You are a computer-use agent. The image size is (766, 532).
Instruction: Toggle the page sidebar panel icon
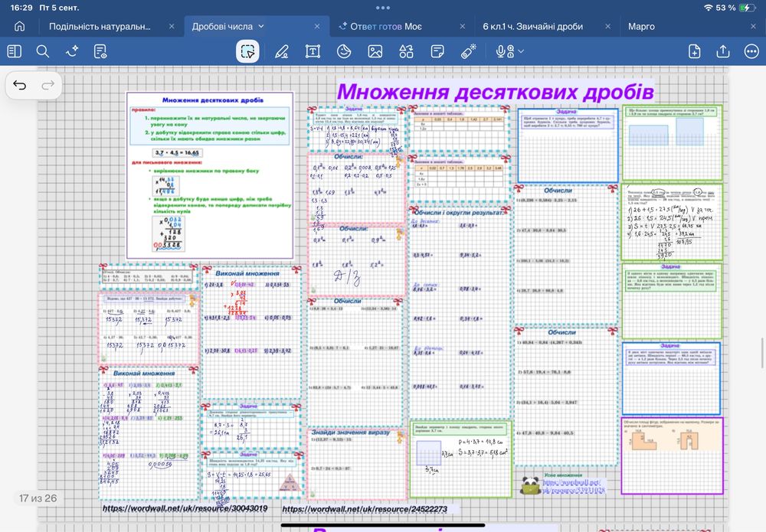14,51
